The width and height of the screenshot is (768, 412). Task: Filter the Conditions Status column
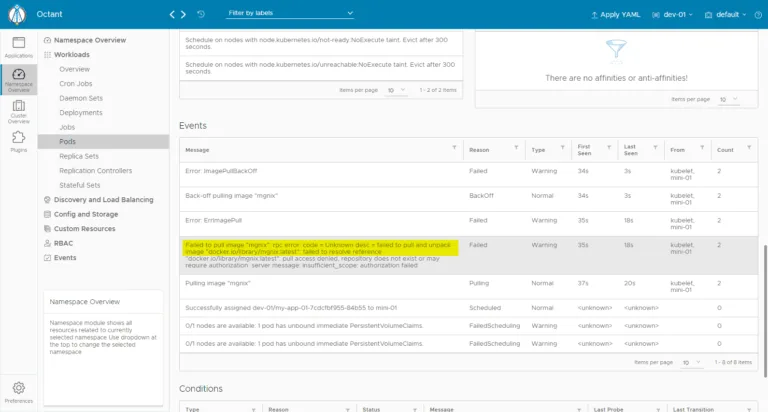(x=415, y=410)
